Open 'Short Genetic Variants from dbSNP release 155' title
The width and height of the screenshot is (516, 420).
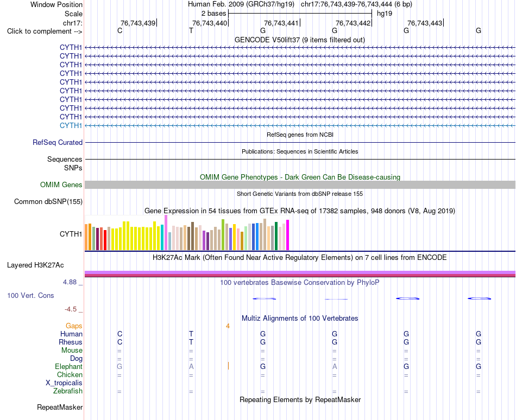[x=299, y=194]
